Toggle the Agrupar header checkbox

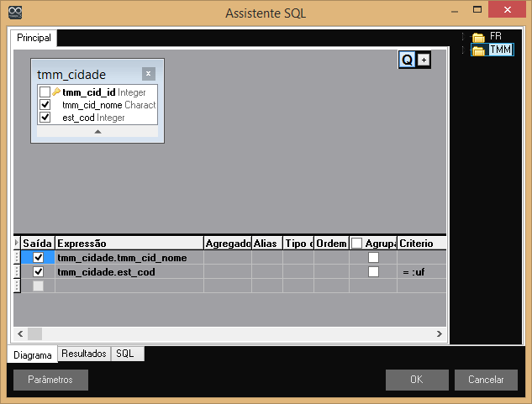tap(356, 244)
